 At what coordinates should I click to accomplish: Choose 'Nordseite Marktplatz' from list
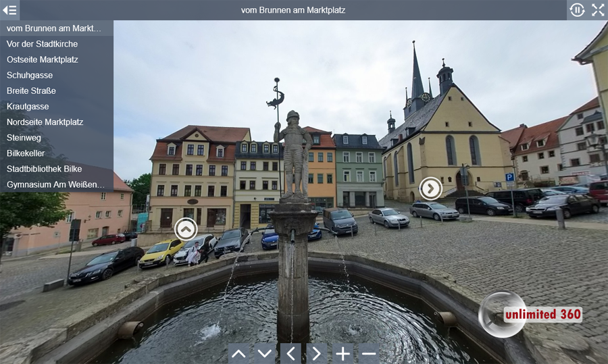(45, 122)
